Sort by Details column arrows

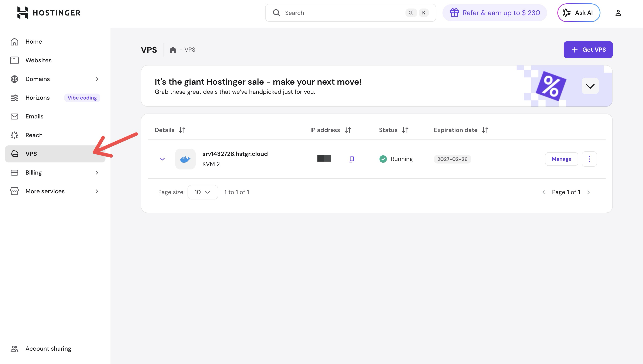[182, 130]
